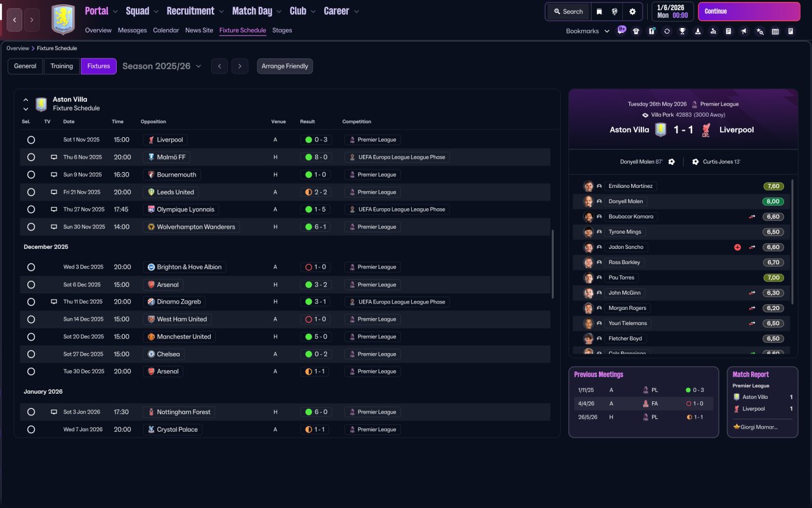812x508 pixels.
Task: Select the radio button for the Liverpool fixture
Action: [x=31, y=140]
